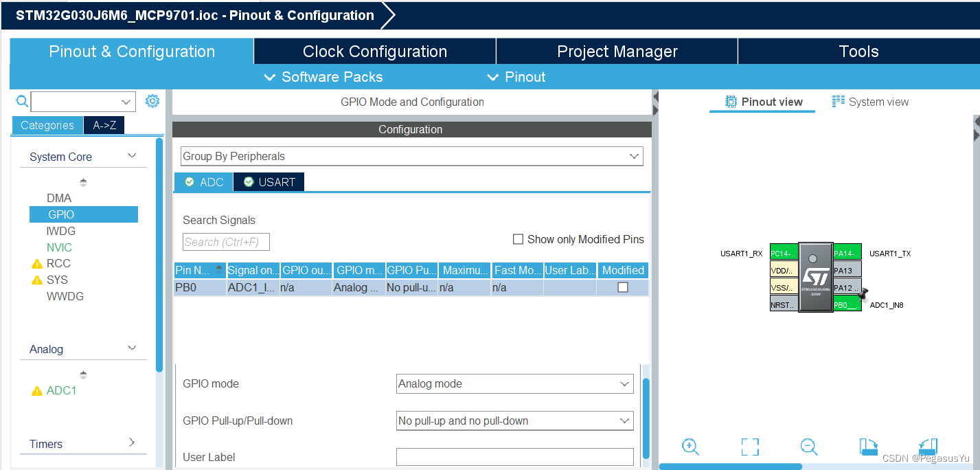Click the search magnifier icon in categories panel
Screen dimensions: 980x470
[22, 102]
